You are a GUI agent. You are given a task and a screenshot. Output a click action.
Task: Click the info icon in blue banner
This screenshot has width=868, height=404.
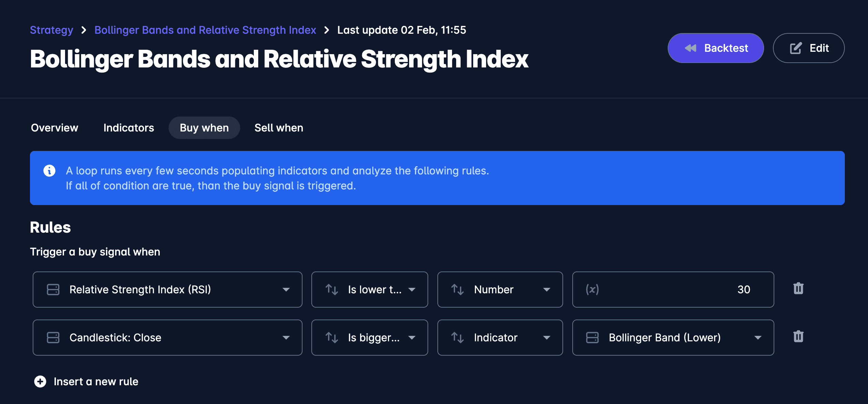(x=49, y=171)
